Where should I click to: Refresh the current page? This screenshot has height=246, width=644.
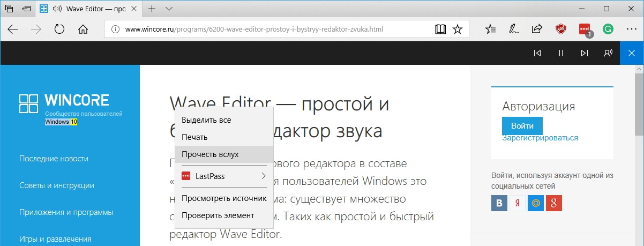59,29
